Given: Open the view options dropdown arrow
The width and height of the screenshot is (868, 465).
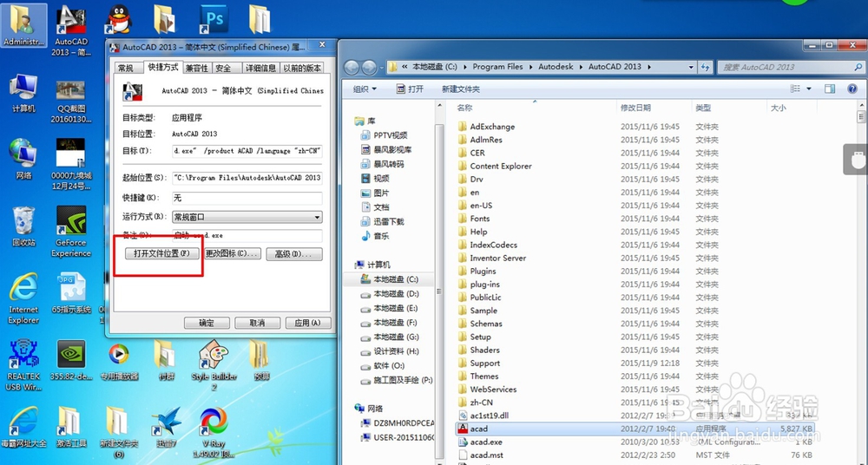Looking at the screenshot, I should click(x=809, y=88).
